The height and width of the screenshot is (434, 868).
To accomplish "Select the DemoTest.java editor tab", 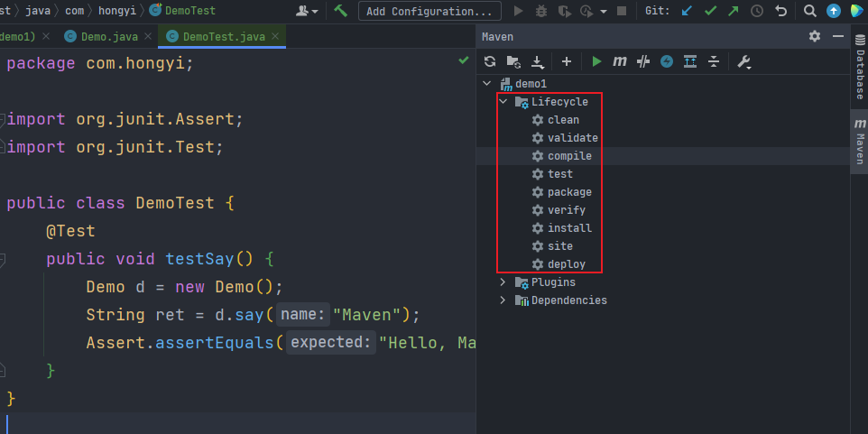I will [224, 37].
